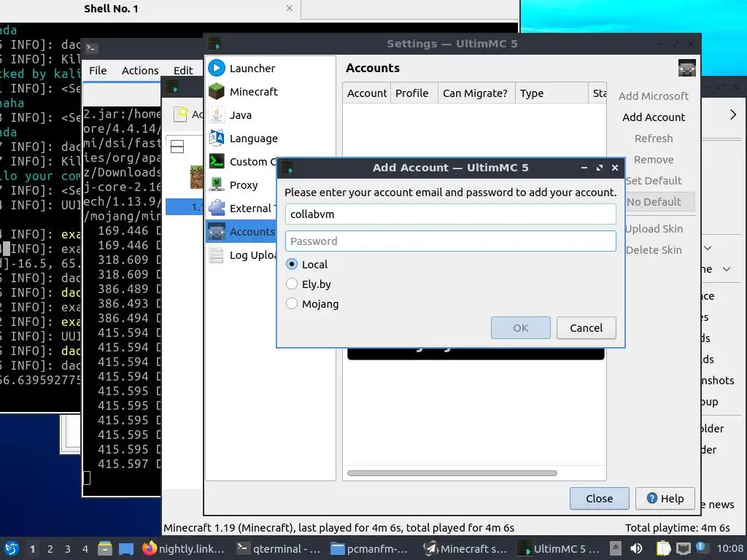747x560 pixels.
Task: Sort accounts by Type column
Action: tap(551, 93)
